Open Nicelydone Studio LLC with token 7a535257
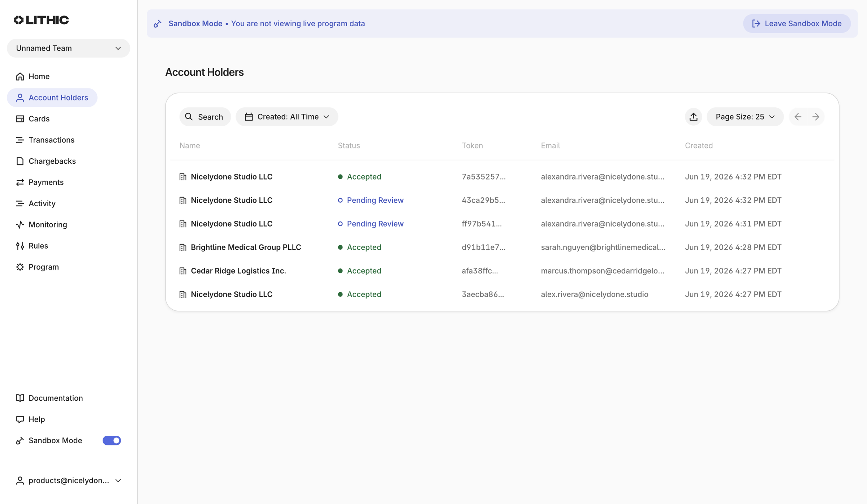 (502, 177)
